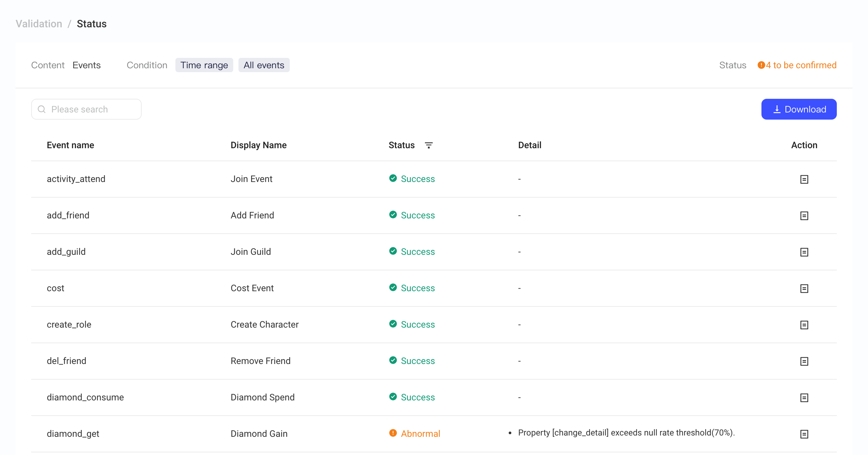Click the 'Diamond Gain' display name
This screenshot has height=455, width=868.
259,434
